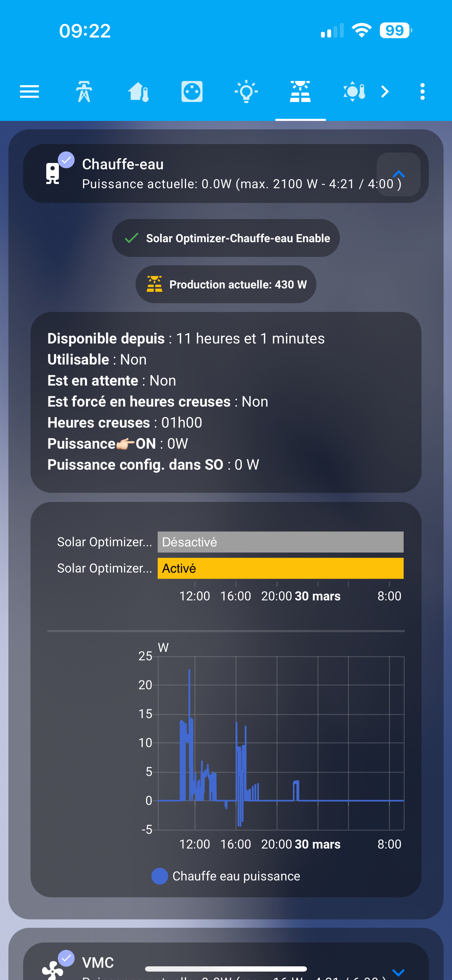Toggle Solar Optimizer-Chauffe-eau Enable
The image size is (452, 980).
click(226, 238)
